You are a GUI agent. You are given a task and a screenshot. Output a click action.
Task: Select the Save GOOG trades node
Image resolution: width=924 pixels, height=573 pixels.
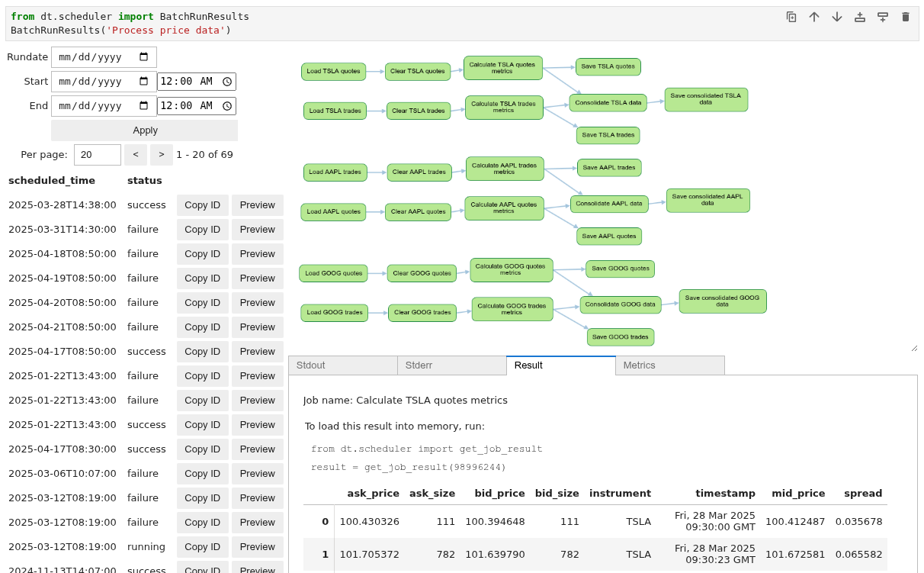(x=621, y=337)
